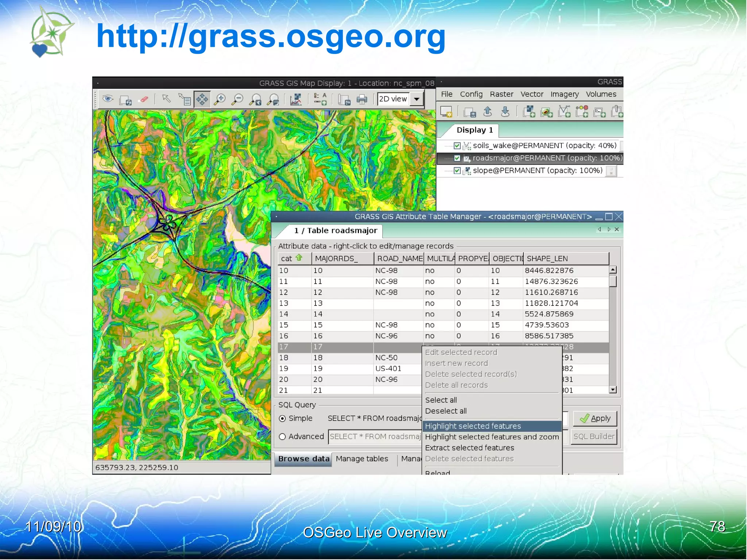Toggle slope@PERMANENT layer visibility checkbox

457,171
